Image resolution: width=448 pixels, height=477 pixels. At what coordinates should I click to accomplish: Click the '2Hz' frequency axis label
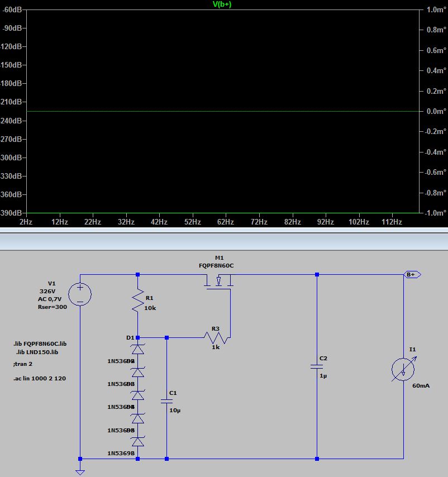click(x=26, y=222)
